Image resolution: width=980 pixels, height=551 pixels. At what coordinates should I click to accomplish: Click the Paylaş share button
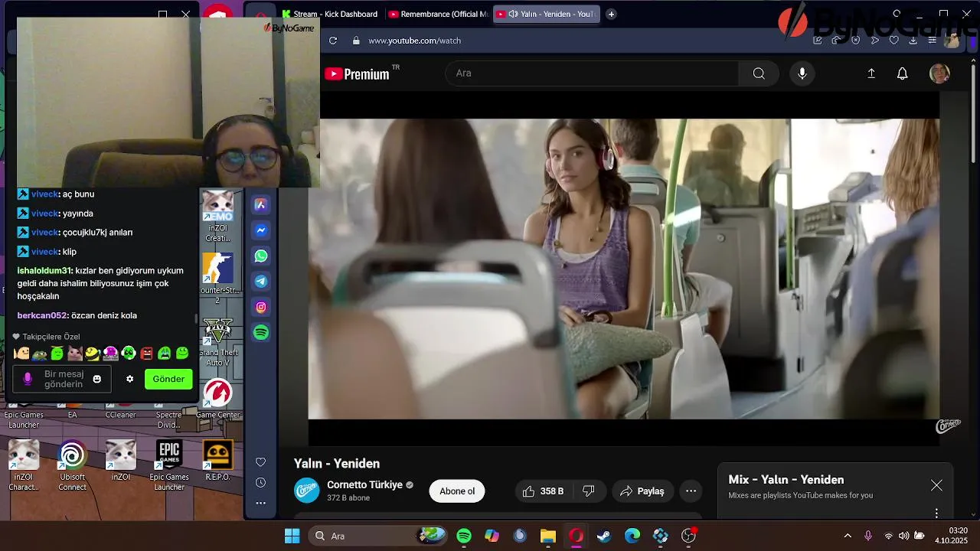pos(642,491)
